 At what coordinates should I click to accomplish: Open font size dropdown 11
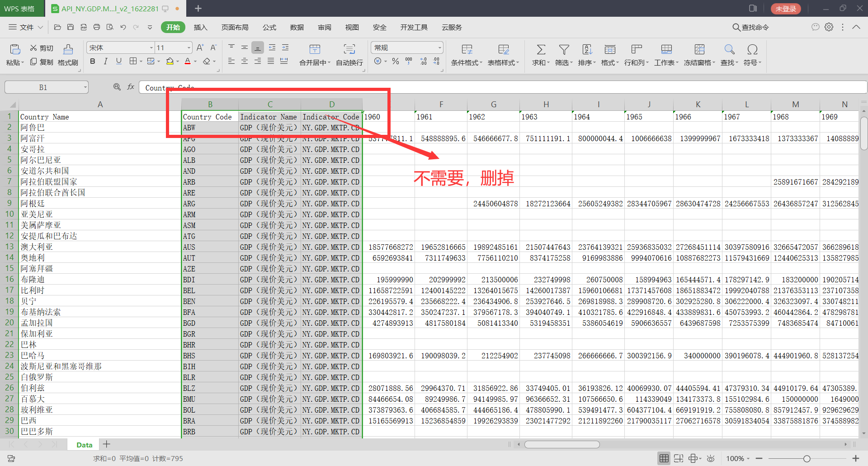click(189, 48)
